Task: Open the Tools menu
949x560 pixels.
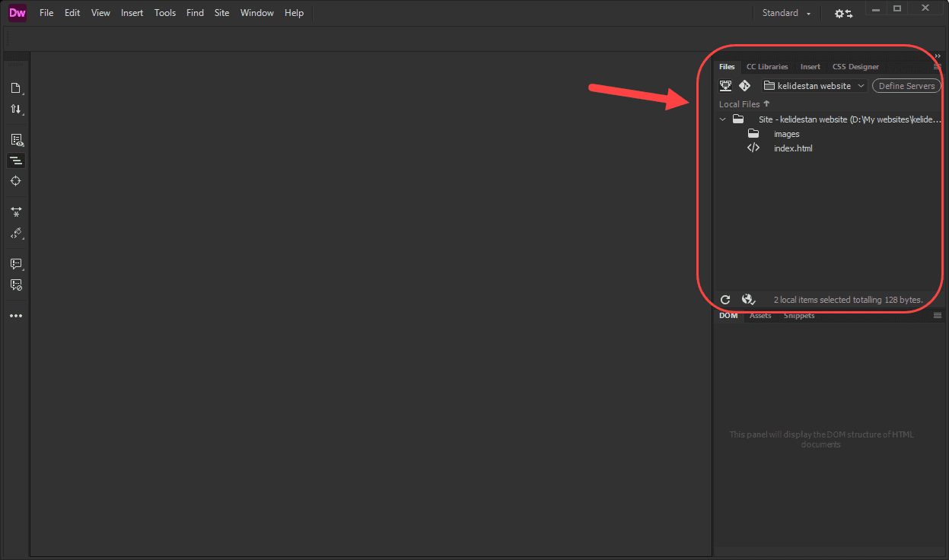Action: 165,13
